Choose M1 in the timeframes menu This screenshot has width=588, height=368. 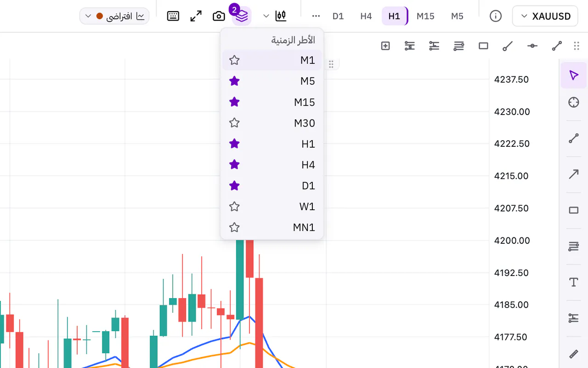coord(272,60)
